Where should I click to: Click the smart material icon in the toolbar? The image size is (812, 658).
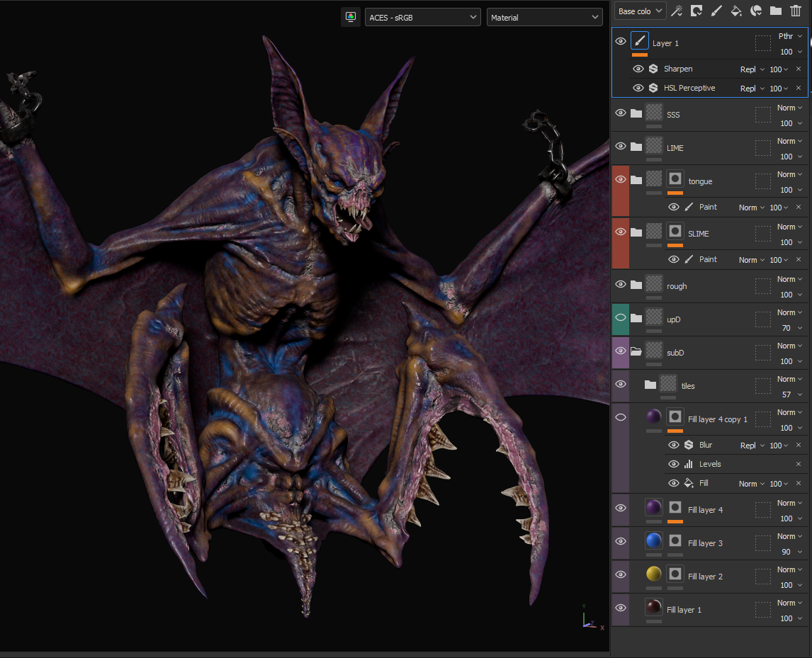(x=756, y=11)
